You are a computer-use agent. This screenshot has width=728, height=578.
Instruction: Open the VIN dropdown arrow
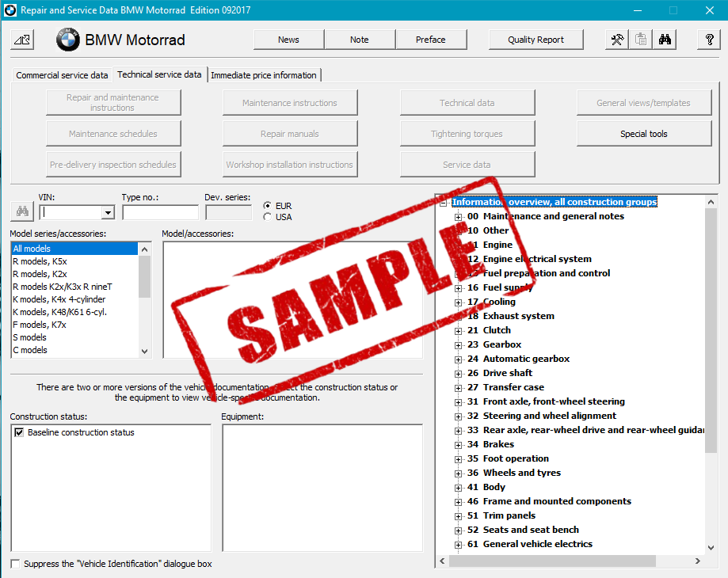tap(109, 212)
